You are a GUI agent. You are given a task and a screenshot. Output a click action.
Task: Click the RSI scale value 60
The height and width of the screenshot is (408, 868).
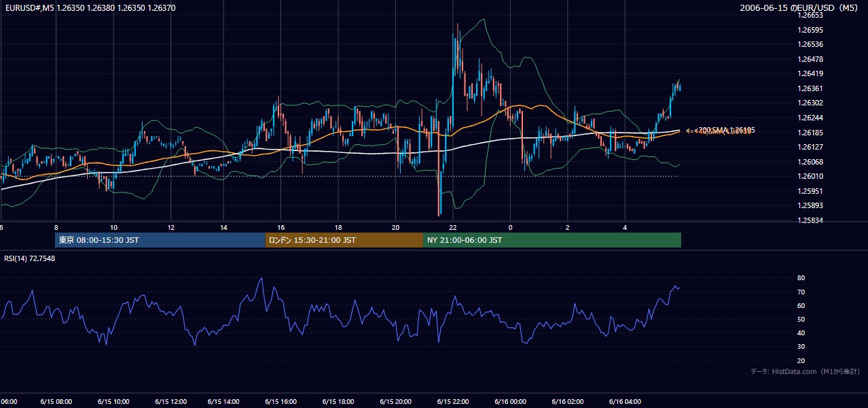(801, 305)
